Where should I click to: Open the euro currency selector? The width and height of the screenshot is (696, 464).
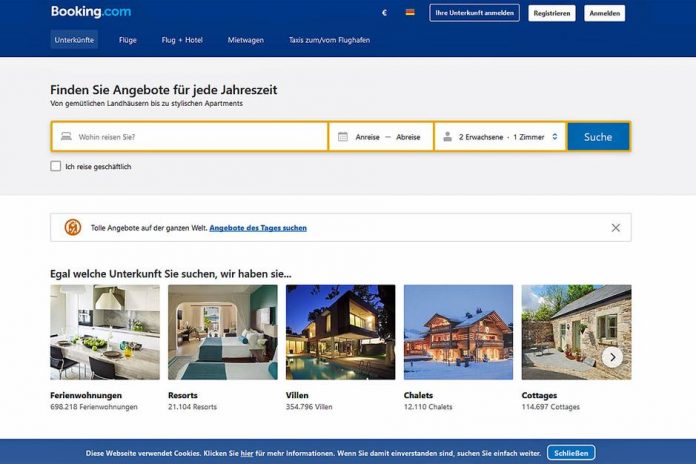point(384,13)
